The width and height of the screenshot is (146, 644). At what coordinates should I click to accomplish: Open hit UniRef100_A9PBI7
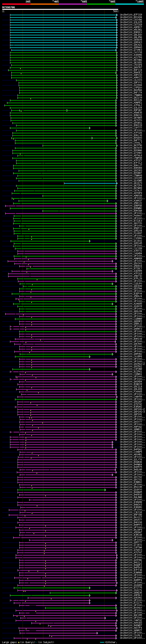[131, 27]
